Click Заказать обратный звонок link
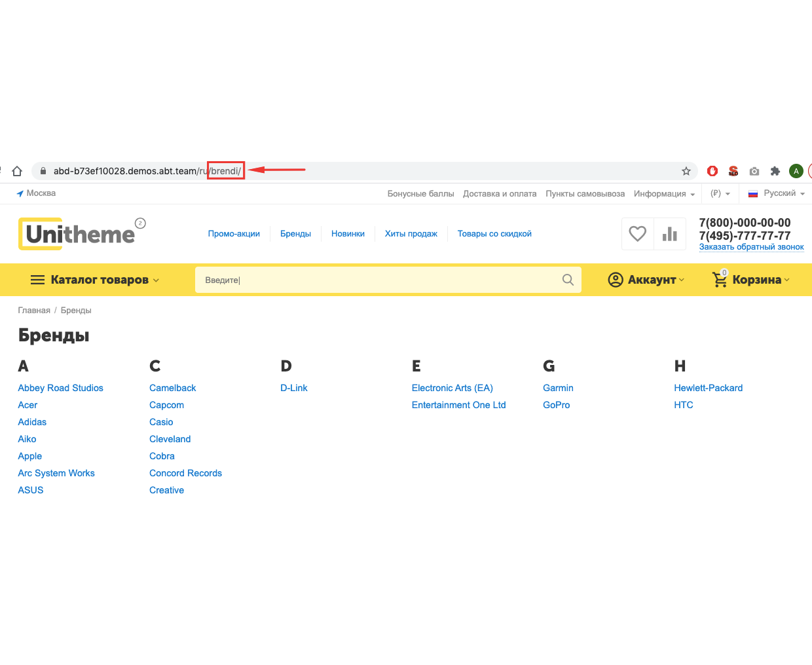This screenshot has width=812, height=665. click(751, 247)
